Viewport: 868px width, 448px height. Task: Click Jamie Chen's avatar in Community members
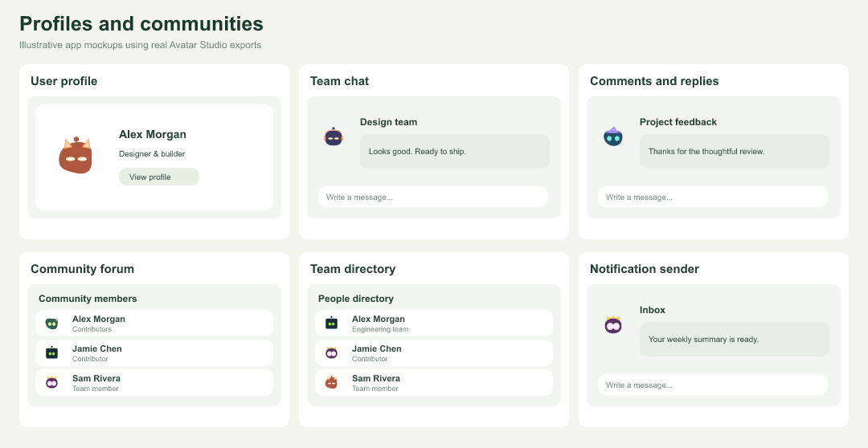coord(52,353)
